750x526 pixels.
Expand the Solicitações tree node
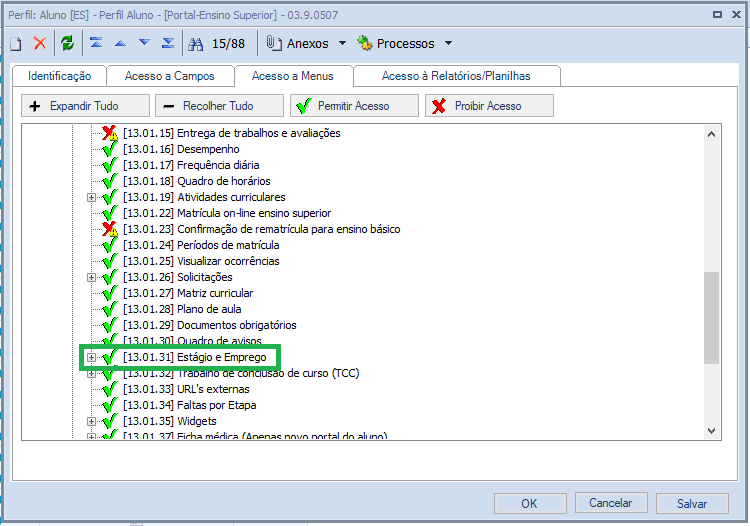click(x=91, y=277)
